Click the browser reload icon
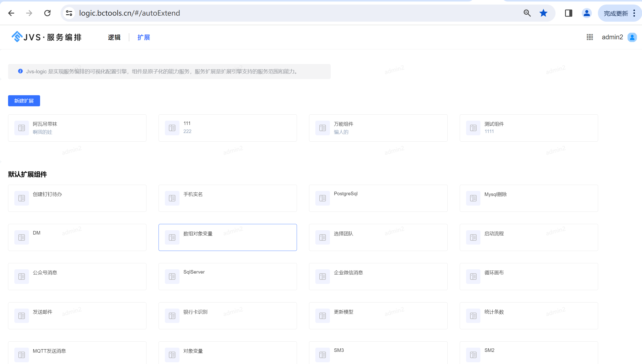 (47, 13)
